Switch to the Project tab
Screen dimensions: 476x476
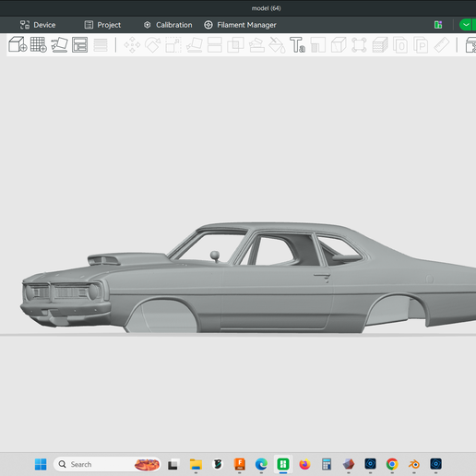[102, 25]
